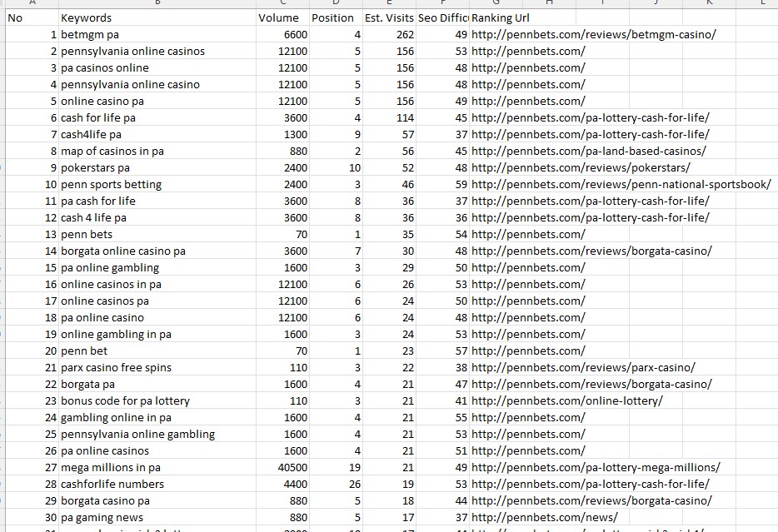Click the 'pa cash for life' cell
Image resolution: width=778 pixels, height=532 pixels.
[157, 201]
